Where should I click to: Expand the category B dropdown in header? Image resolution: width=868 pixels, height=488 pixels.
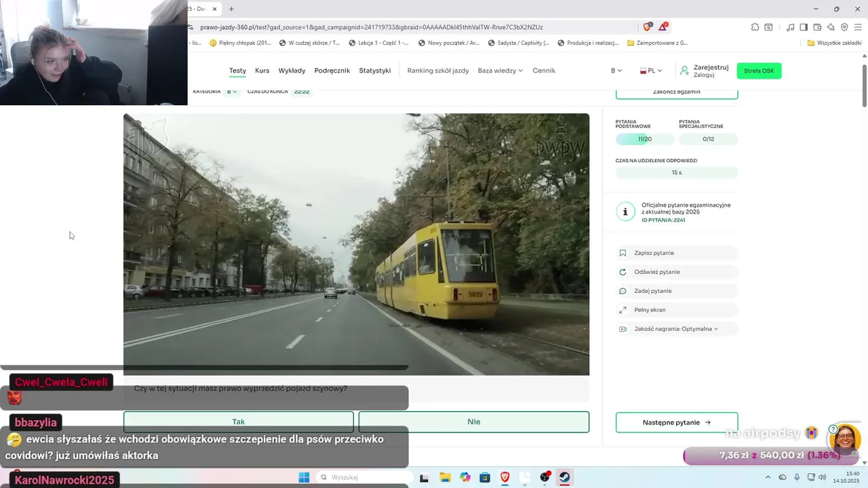click(616, 70)
